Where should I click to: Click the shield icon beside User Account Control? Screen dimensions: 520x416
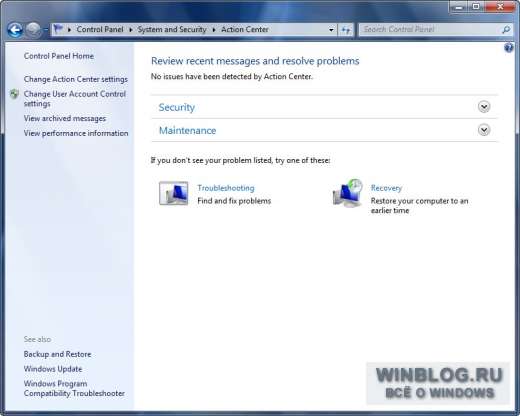[14, 94]
